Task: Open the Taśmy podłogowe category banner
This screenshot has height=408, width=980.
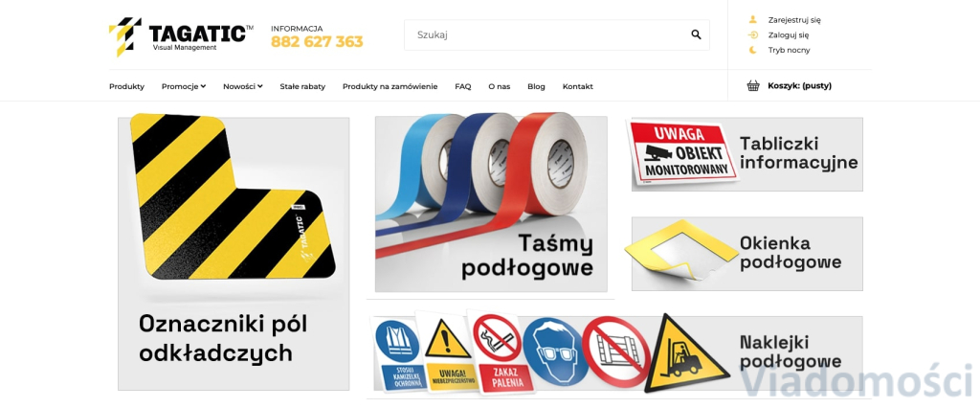Action: click(x=491, y=203)
